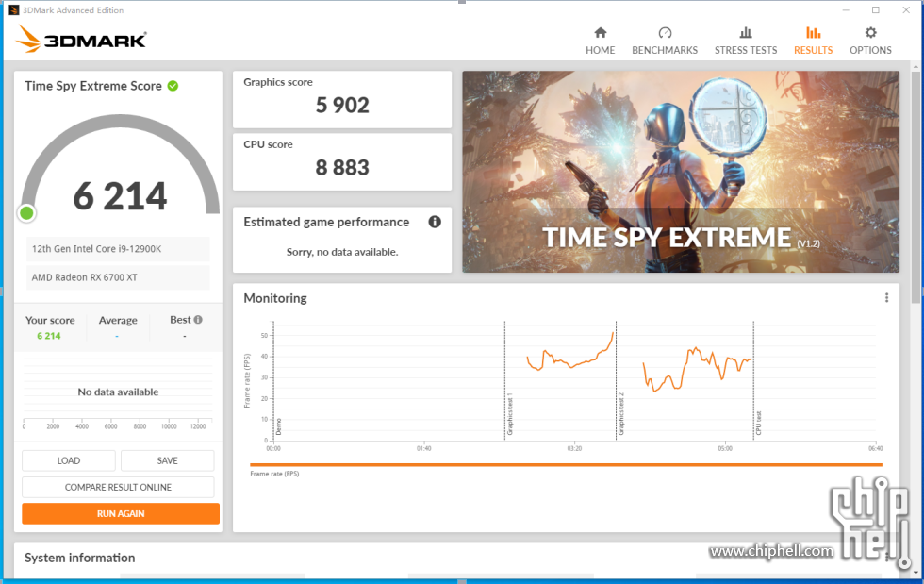Click the scrollbar down arrow
This screenshot has width=924, height=584.
click(916, 573)
